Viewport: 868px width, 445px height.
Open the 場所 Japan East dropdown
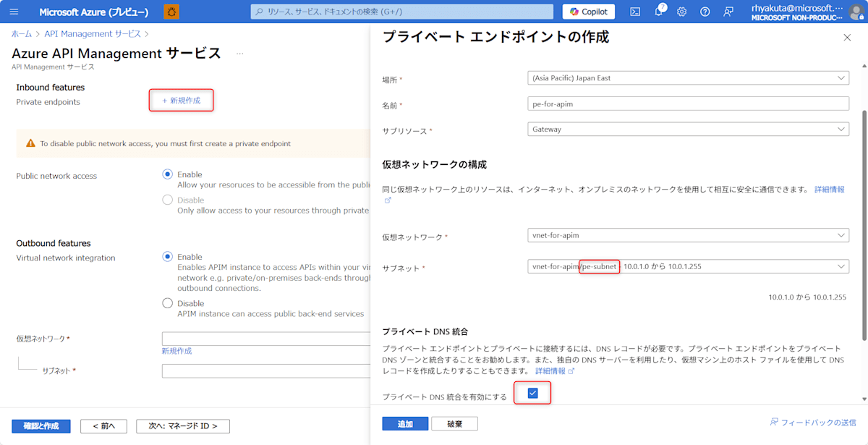(x=689, y=78)
